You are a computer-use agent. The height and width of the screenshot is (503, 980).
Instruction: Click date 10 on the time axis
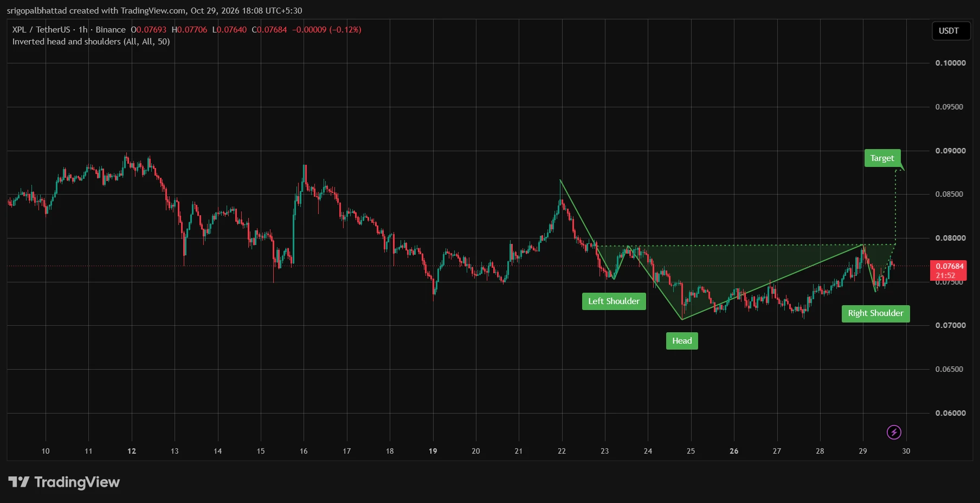(x=46, y=451)
